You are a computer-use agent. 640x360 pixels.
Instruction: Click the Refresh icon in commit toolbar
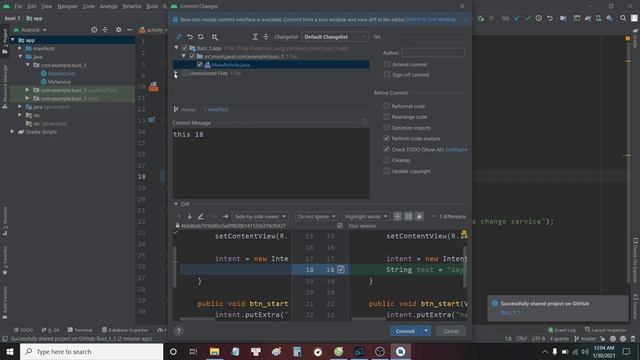click(201, 37)
